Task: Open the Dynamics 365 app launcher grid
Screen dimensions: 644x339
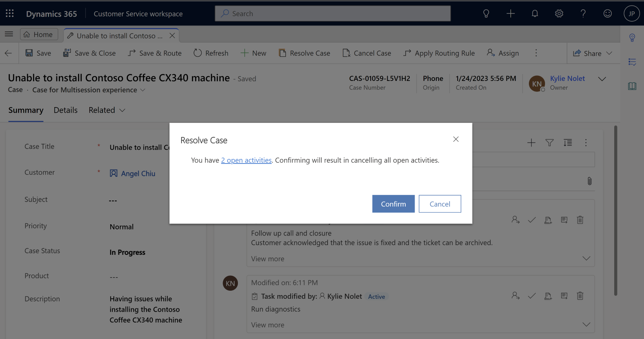Action: click(10, 13)
